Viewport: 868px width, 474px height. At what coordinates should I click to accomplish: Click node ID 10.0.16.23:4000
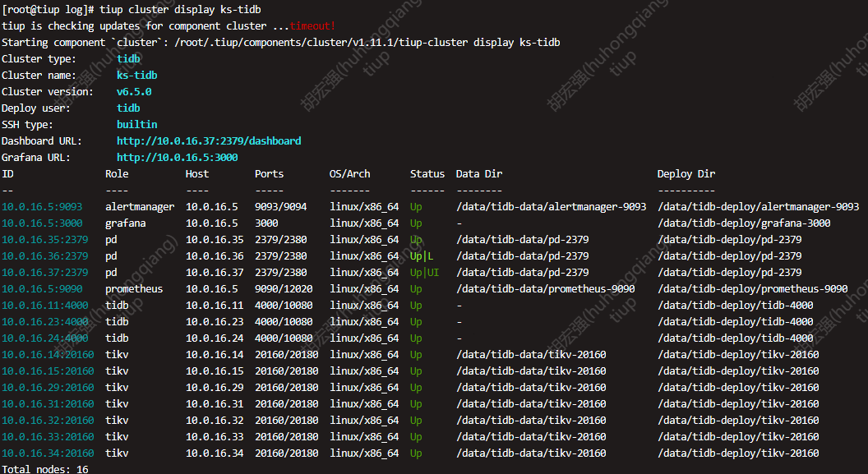[45, 322]
